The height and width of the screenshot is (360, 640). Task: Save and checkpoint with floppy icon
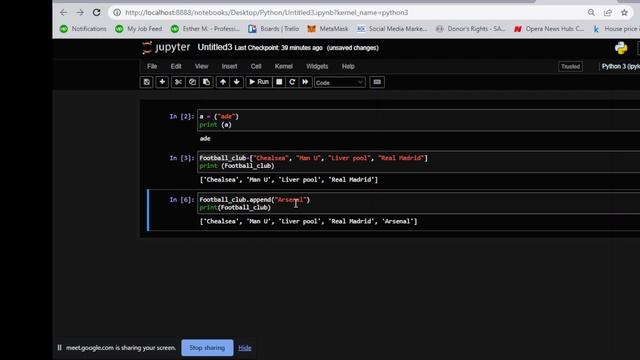pyautogui.click(x=147, y=82)
